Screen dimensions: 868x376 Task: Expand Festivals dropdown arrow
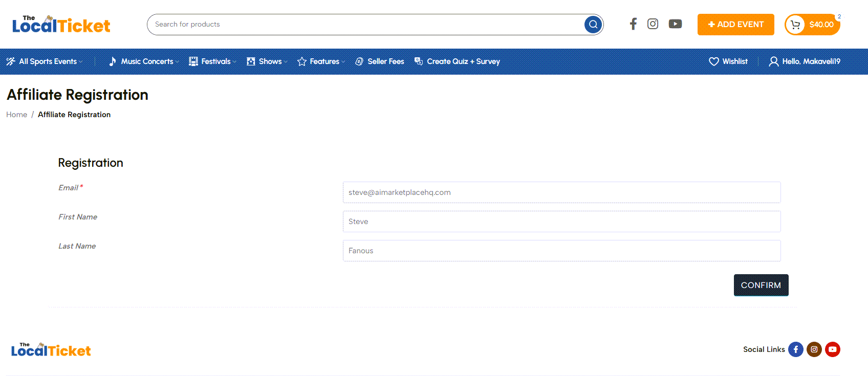pyautogui.click(x=234, y=62)
